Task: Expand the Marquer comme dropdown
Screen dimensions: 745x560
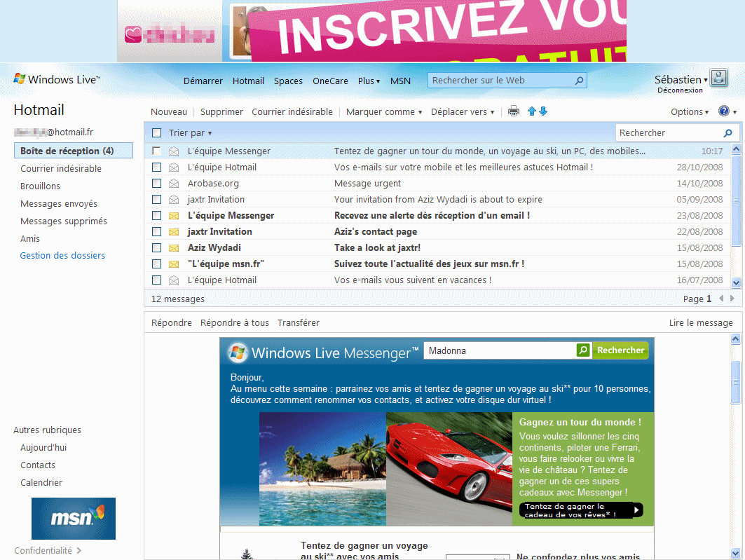Action: click(x=384, y=112)
